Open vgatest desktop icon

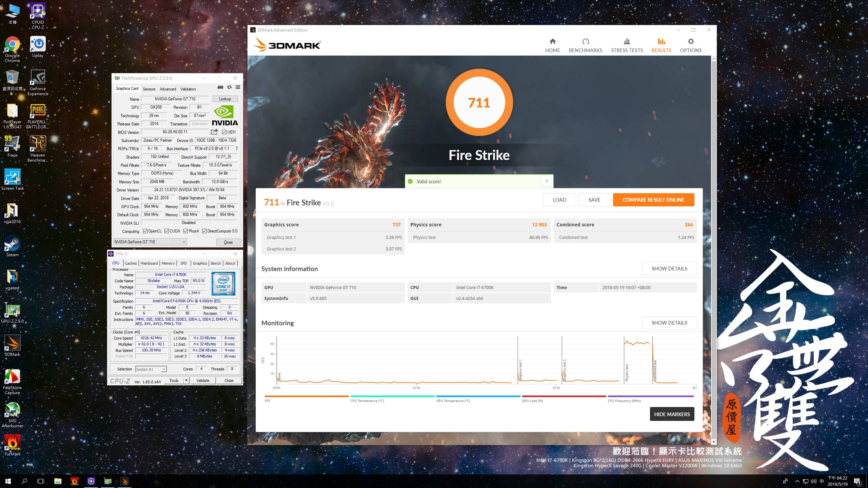(x=12, y=280)
